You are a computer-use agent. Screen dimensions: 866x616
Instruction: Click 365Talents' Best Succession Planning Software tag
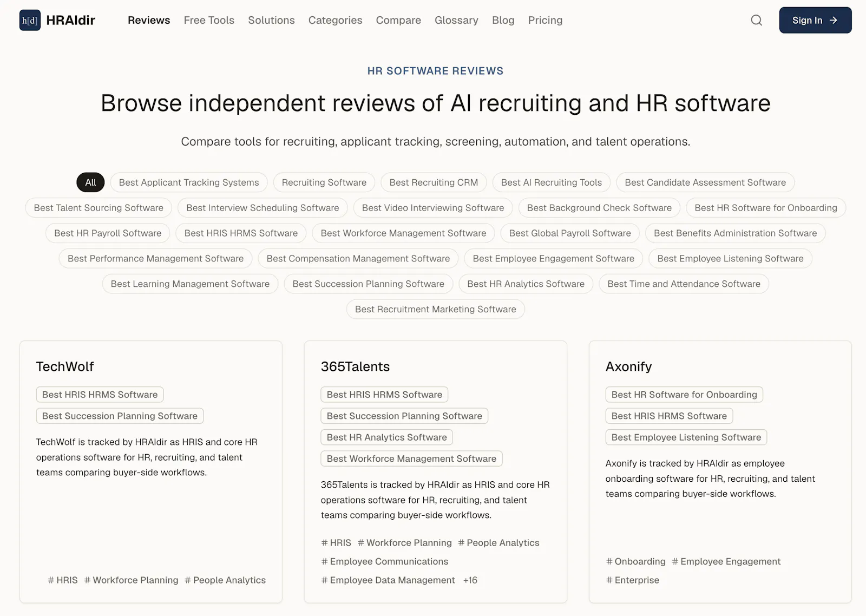(404, 416)
